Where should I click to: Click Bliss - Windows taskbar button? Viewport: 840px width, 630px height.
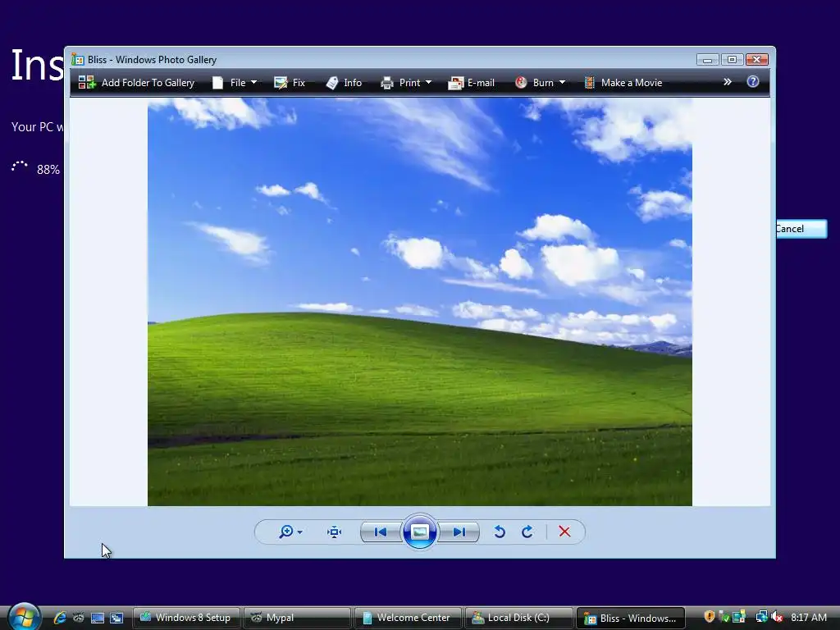tap(630, 618)
